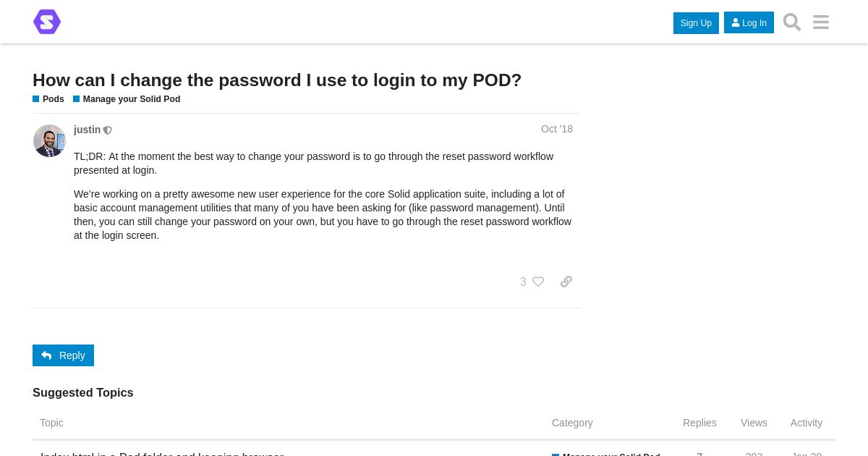The image size is (868, 456).
Task: Click the Sign Up button
Action: coord(696,23)
